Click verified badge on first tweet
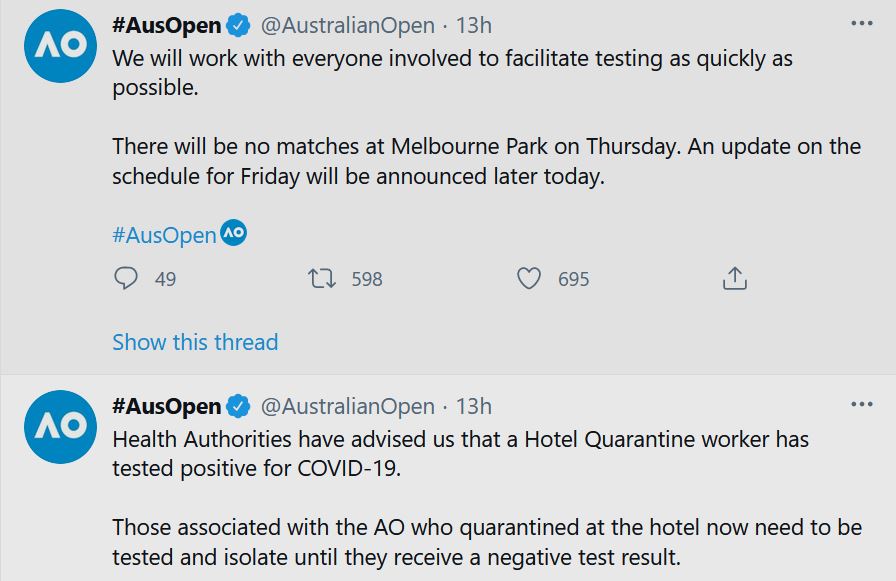The width and height of the screenshot is (896, 581). point(238,26)
